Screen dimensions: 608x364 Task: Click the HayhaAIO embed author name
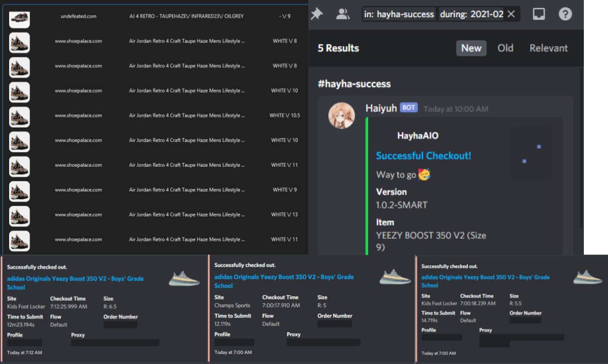click(417, 136)
